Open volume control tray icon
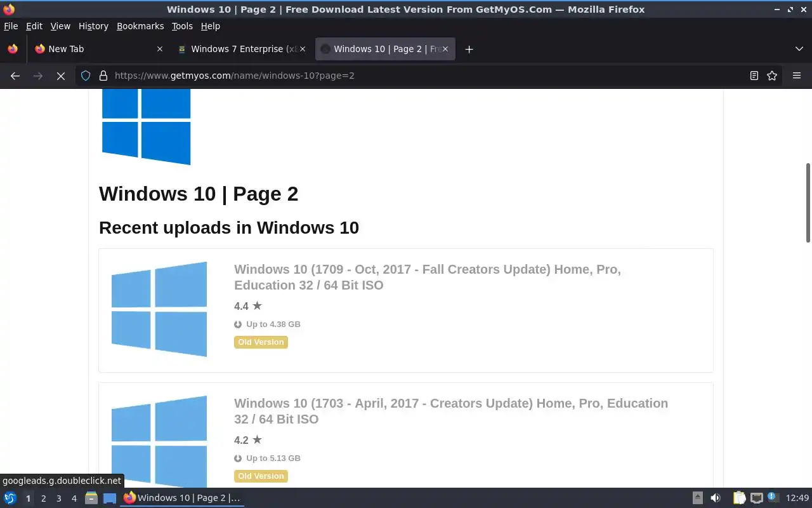The height and width of the screenshot is (508, 812). click(x=716, y=498)
